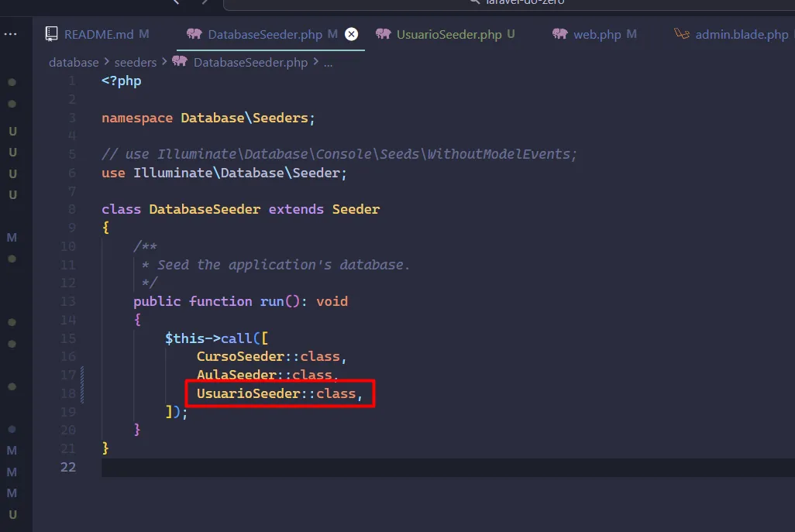The height and width of the screenshot is (532, 795).
Task: Click line number 22 in the gutter
Action: pyautogui.click(x=68, y=467)
